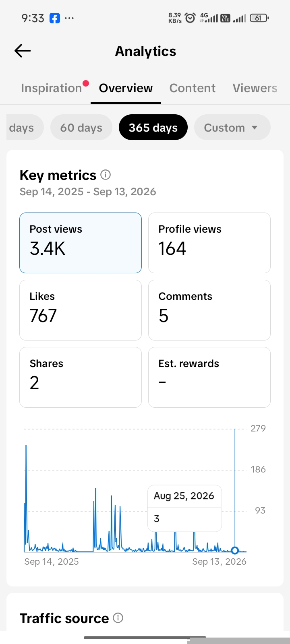
Task: Tap red notification dot on Inspiration
Action: (85, 83)
